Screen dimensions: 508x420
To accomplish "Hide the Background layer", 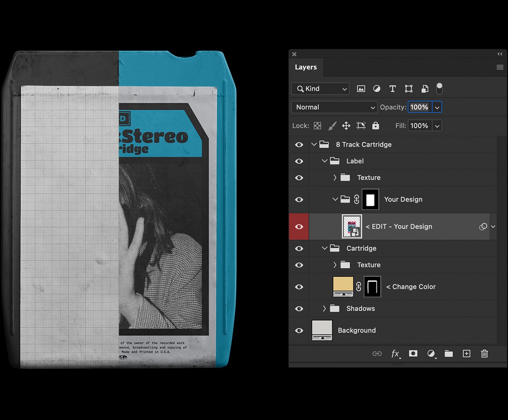I will coord(299,330).
